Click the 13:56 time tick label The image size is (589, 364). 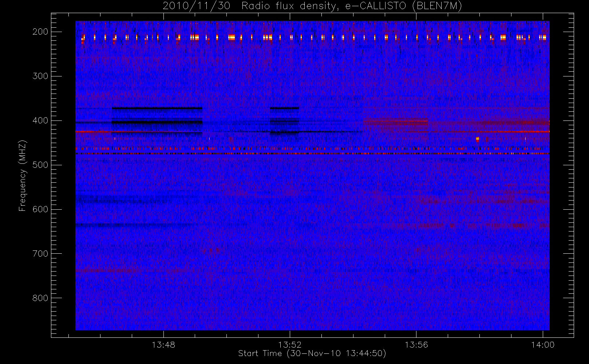point(416,345)
